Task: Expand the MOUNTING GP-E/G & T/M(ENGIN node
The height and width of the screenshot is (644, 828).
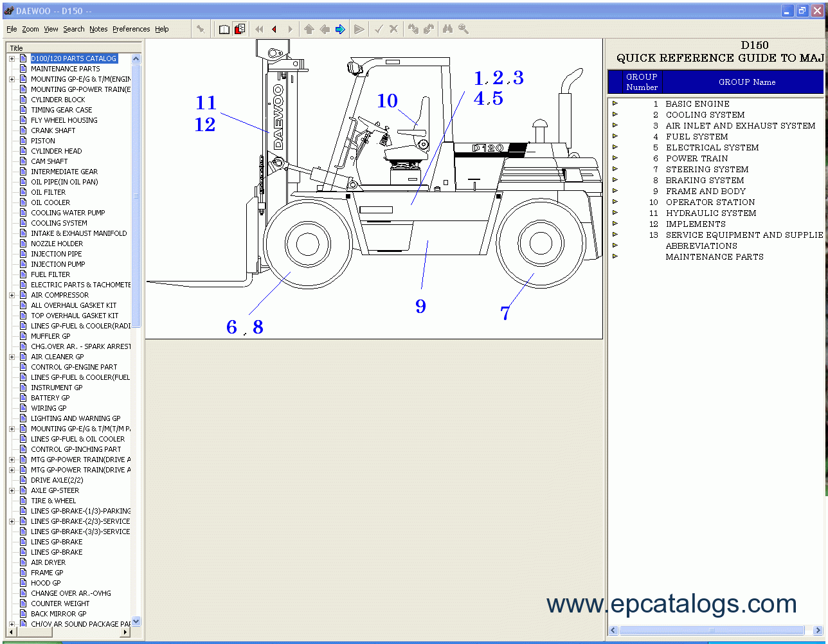Action: tap(12, 79)
